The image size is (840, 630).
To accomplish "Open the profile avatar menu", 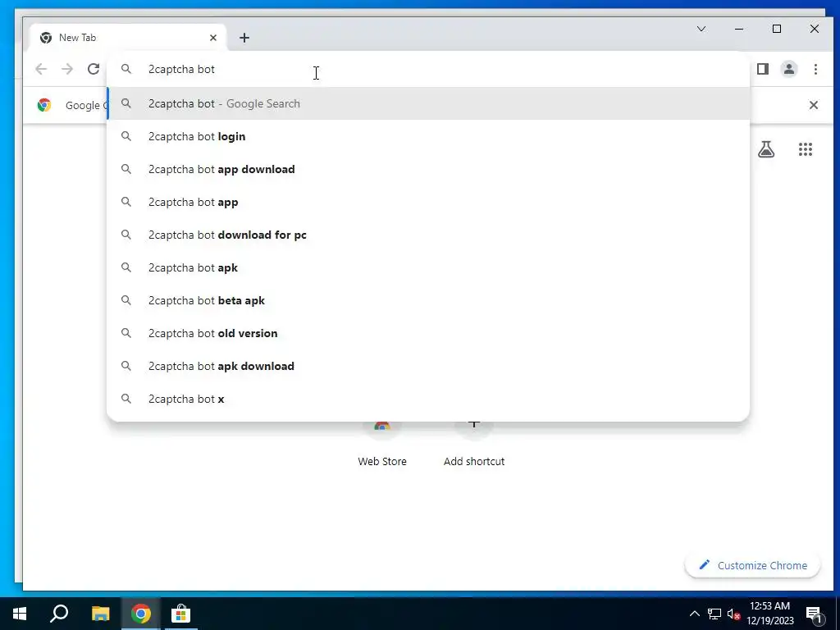I will tap(789, 69).
